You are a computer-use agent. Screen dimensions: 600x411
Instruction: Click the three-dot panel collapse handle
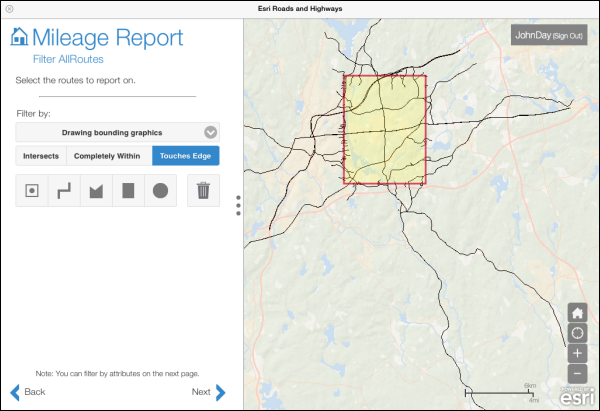tap(238, 205)
